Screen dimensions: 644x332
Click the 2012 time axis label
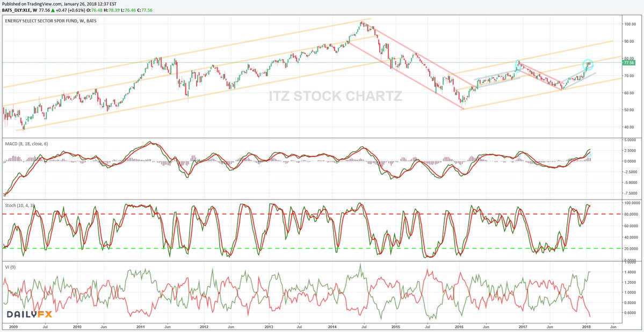[204, 328]
